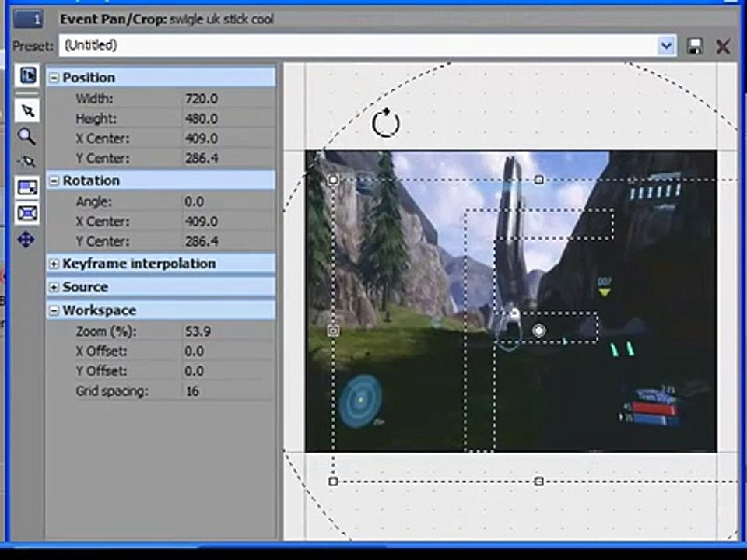747x560 pixels.
Task: Click the X Offset value 0.0
Action: click(195, 351)
